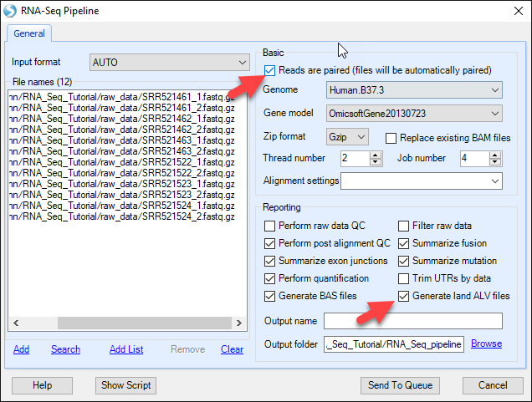
Task: Open Browse link for output folder
Action: click(486, 343)
